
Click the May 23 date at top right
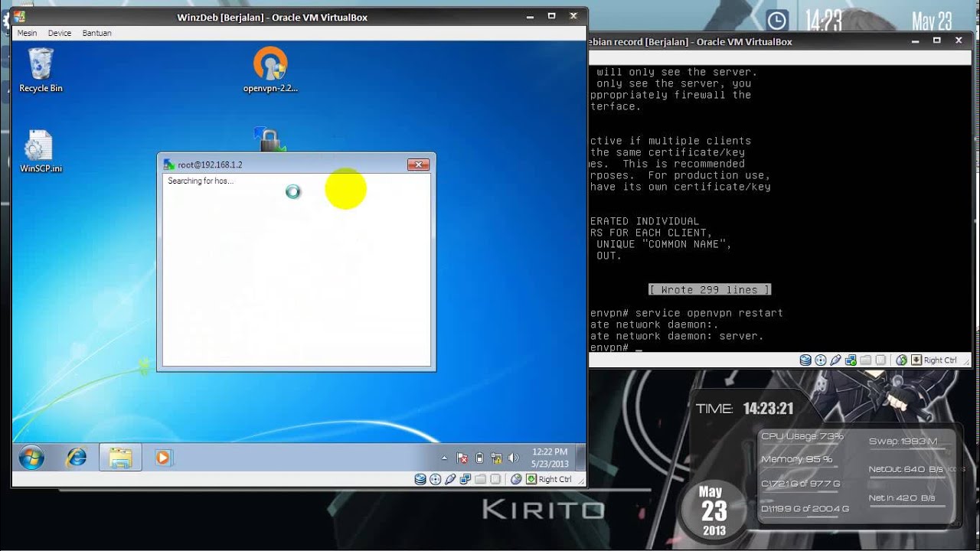coord(932,21)
